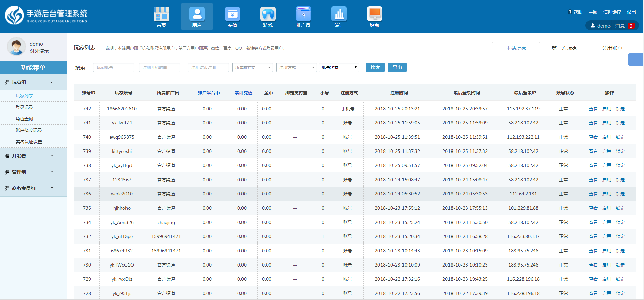Screen dimensions: 644x300
Task: Click 退出 to log out
Action: [x=631, y=12]
